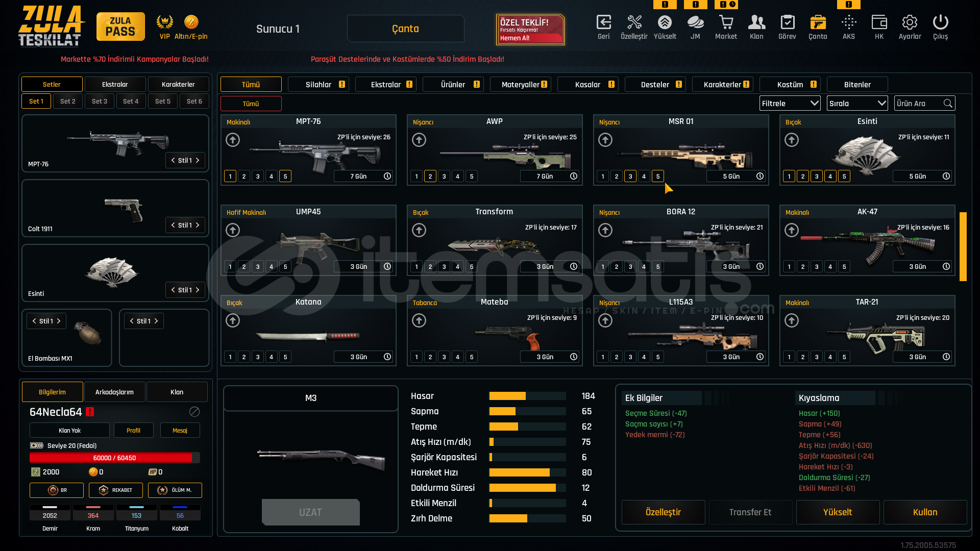This screenshot has width=980, height=551.
Task: Toggle set slot 3 on Katana card
Action: [x=258, y=357]
